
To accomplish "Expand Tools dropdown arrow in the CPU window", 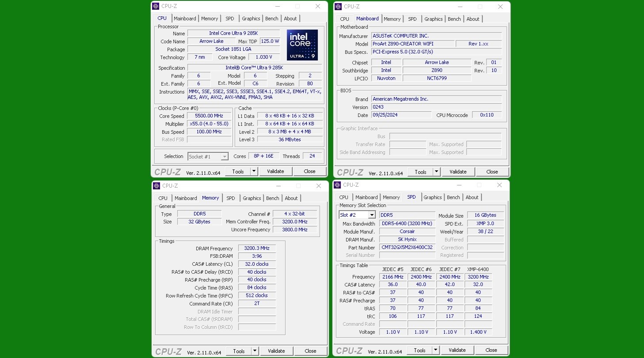I will pos(254,171).
